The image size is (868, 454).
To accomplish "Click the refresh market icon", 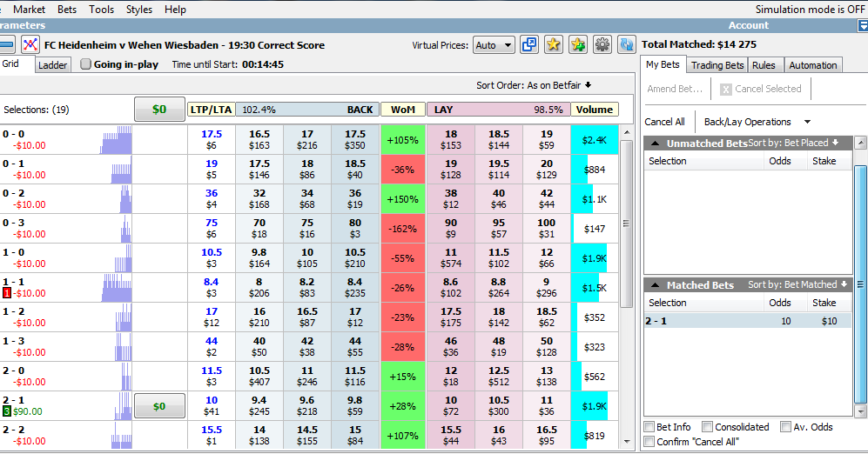I will pos(627,45).
